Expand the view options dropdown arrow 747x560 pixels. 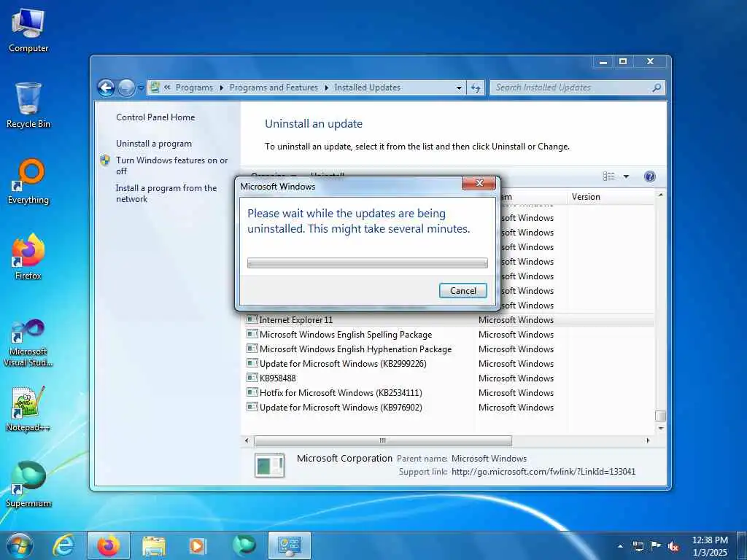pyautogui.click(x=626, y=176)
